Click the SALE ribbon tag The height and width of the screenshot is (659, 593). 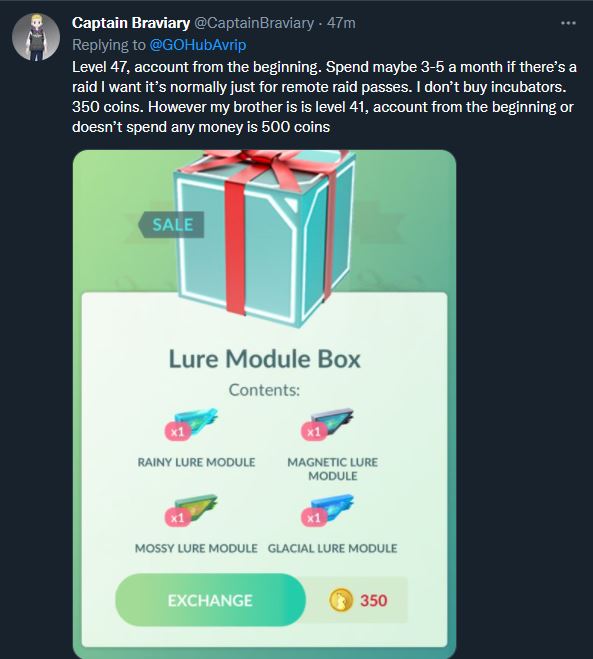[171, 225]
